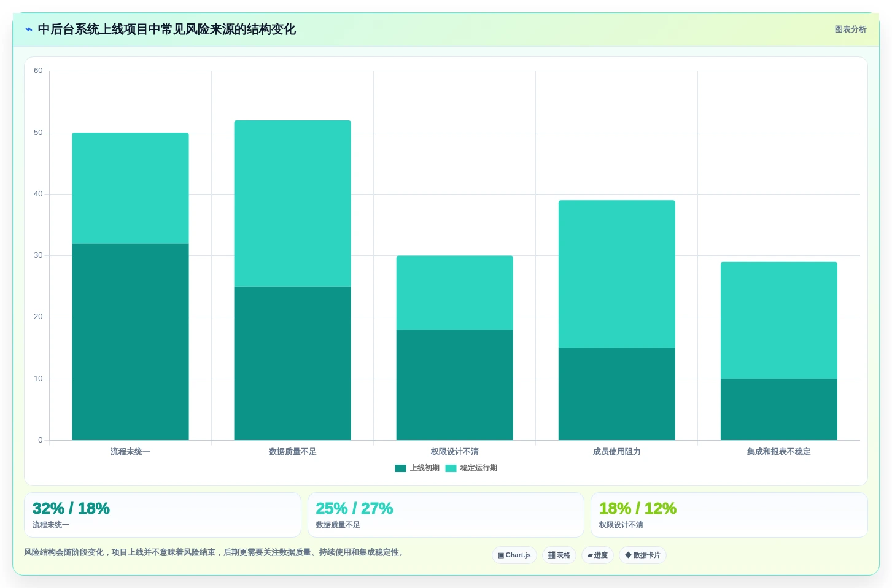Viewport: 892px width, 588px height.
Task: Click the 权限设计不清 x-axis label
Action: 454,452
